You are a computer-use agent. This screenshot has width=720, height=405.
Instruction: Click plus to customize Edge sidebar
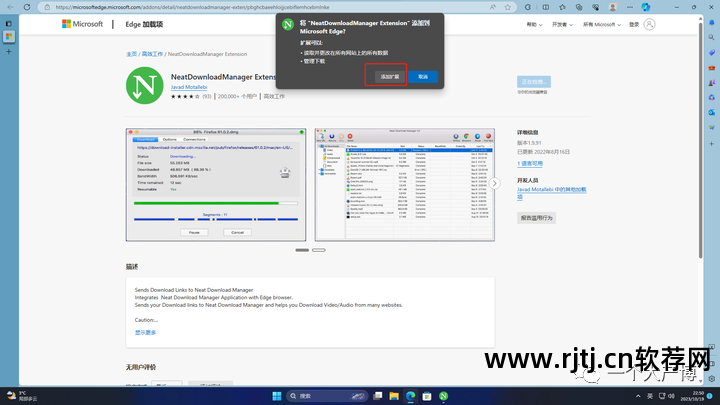pos(712,144)
